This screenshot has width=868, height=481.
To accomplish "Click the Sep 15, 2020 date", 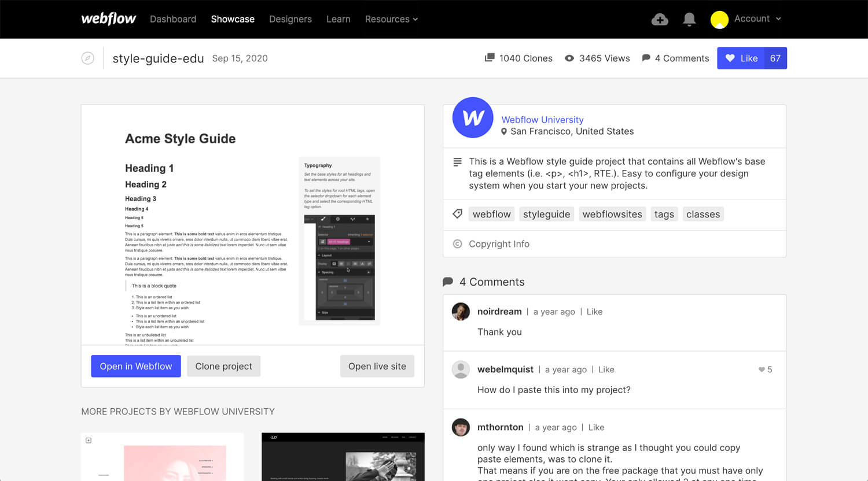I will click(240, 58).
